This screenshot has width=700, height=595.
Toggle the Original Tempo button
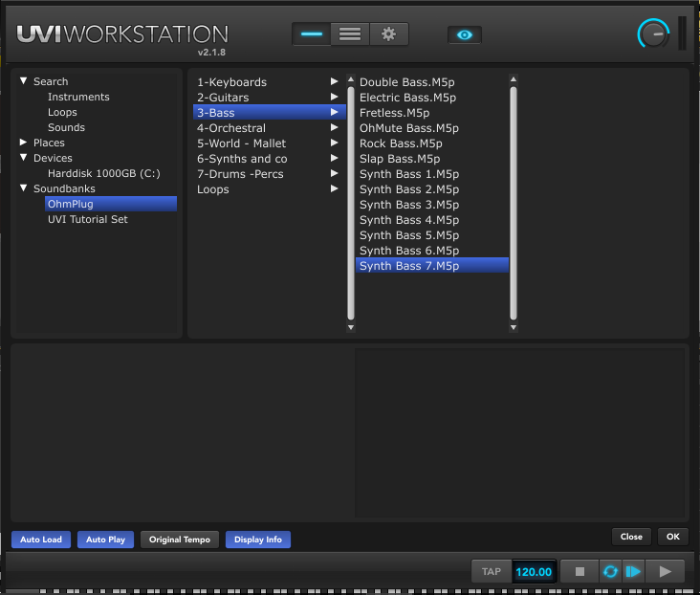click(180, 540)
